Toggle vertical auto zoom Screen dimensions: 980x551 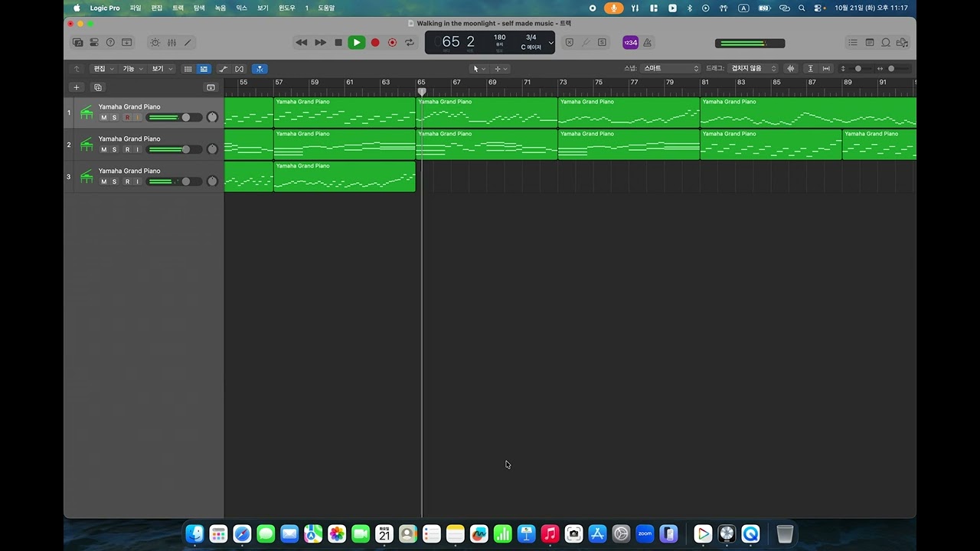811,69
